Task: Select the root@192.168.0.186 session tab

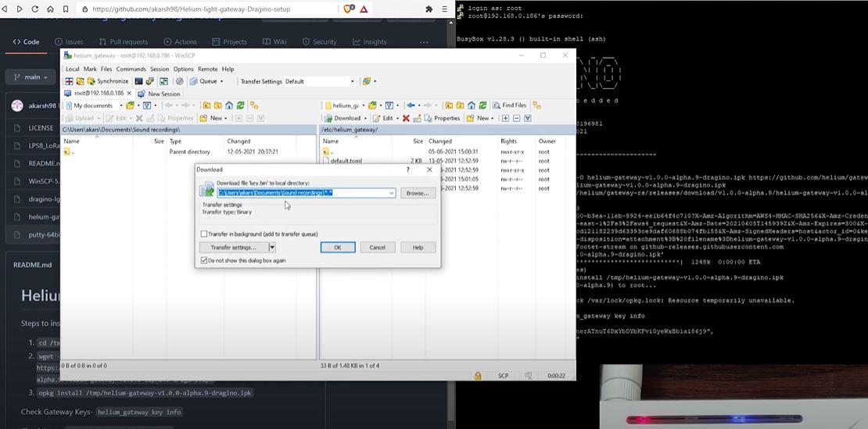Action: point(98,94)
